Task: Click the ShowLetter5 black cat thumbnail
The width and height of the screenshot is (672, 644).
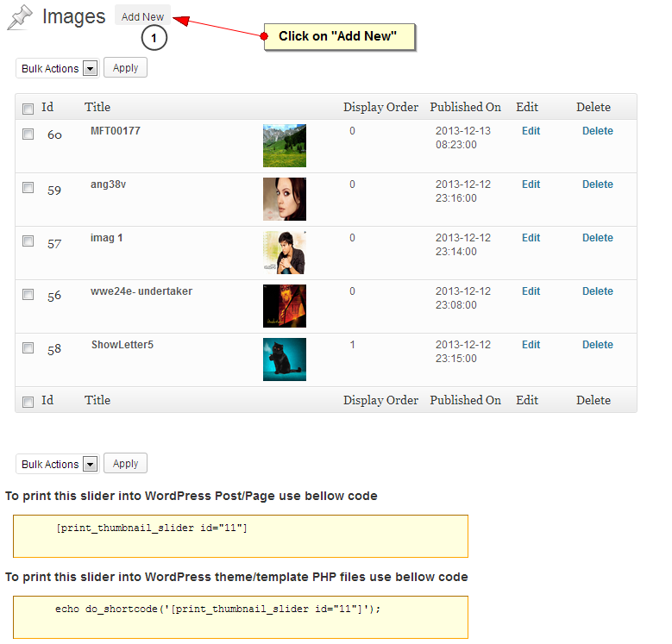Action: point(285,360)
